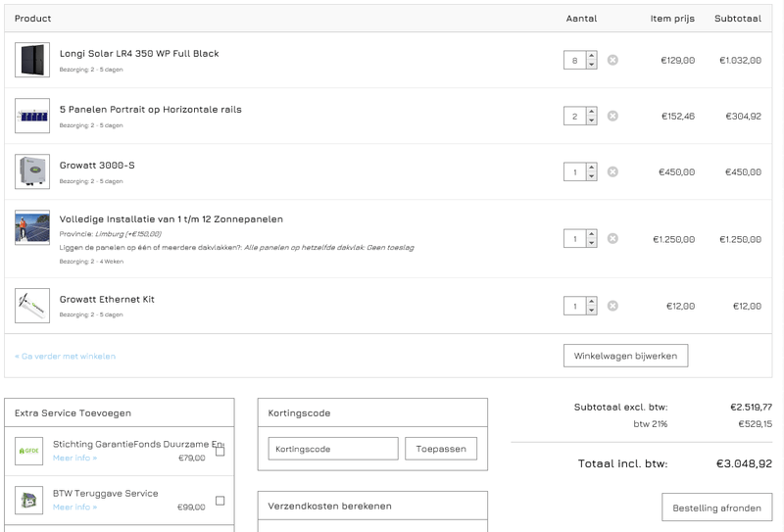Expand the Verzendkosten berekenen section
784x532 pixels.
pos(372,506)
